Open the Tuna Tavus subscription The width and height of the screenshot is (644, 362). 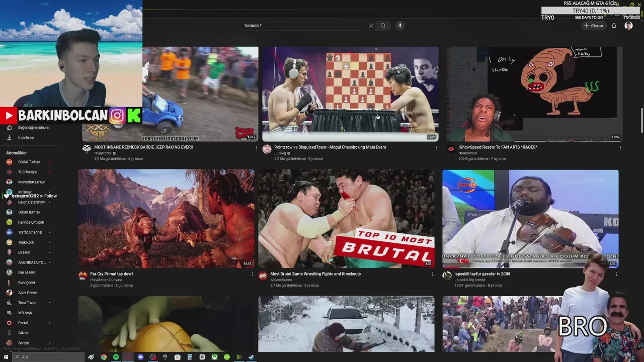[x=27, y=303]
